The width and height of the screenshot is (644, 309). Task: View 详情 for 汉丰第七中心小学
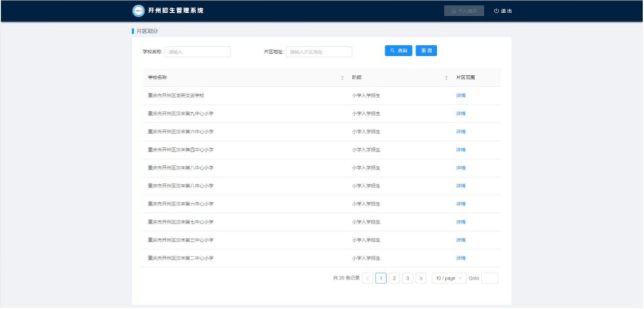tap(461, 222)
